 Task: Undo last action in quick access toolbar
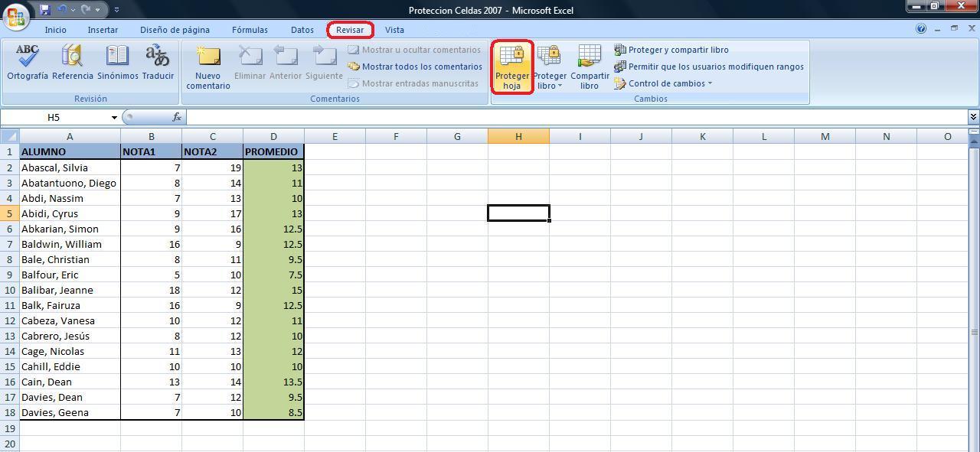click(x=63, y=10)
